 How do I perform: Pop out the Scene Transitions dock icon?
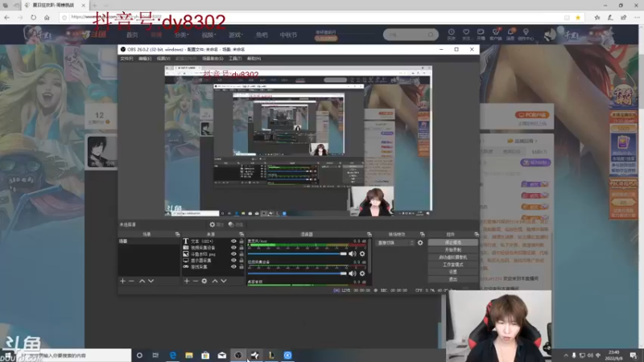[422, 234]
